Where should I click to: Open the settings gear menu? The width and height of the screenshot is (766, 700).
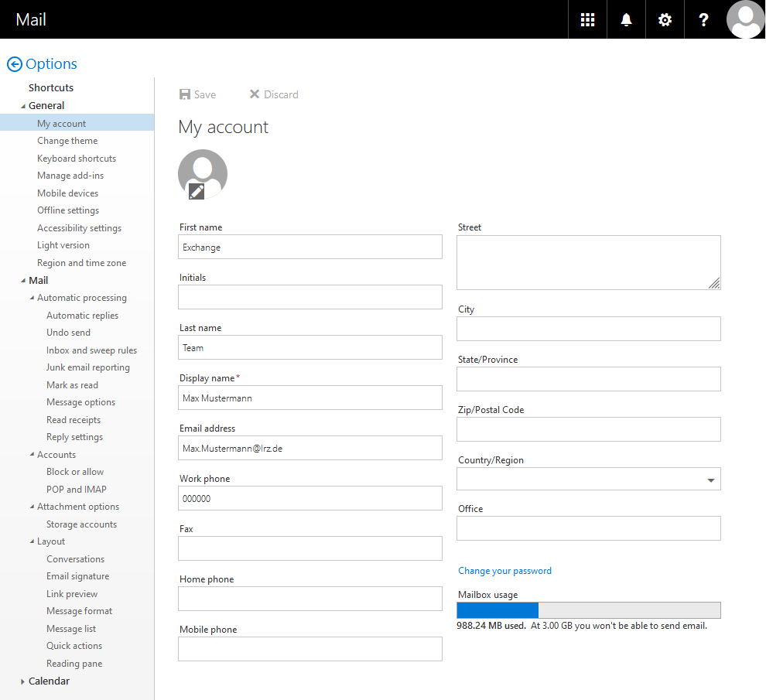point(665,20)
